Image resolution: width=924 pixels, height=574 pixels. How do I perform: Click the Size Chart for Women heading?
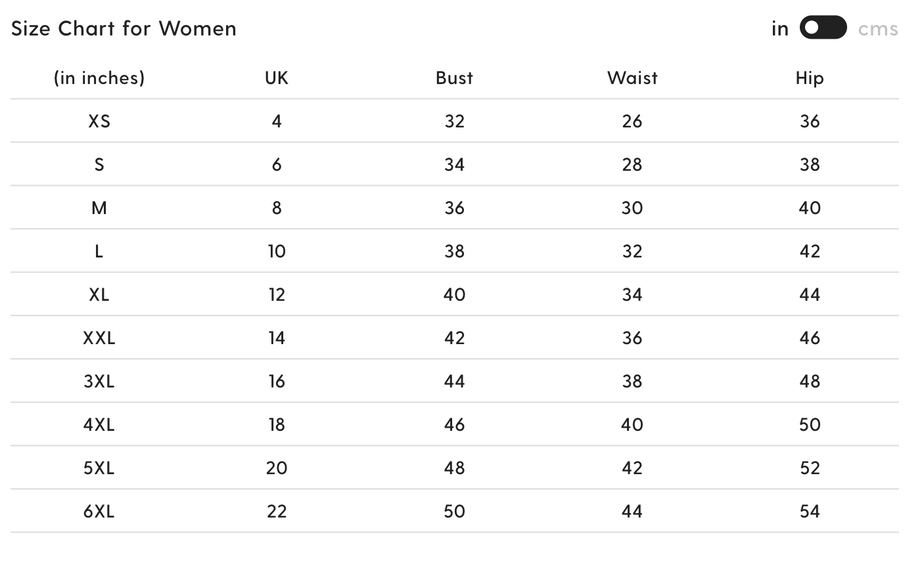click(x=124, y=28)
